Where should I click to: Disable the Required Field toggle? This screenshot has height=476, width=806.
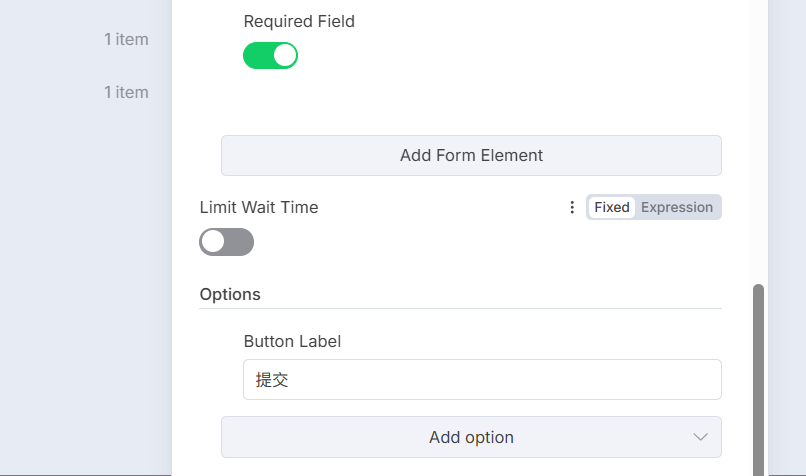pos(270,55)
